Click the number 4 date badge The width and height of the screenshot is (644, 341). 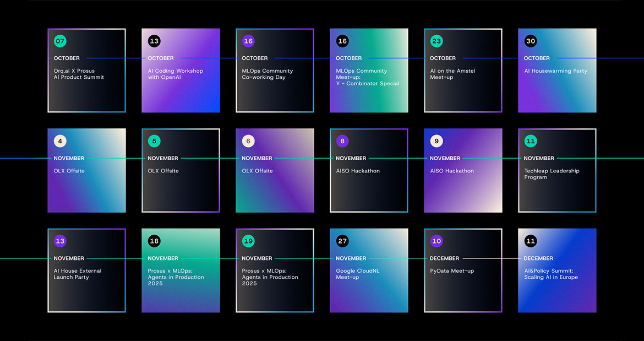pyautogui.click(x=59, y=142)
